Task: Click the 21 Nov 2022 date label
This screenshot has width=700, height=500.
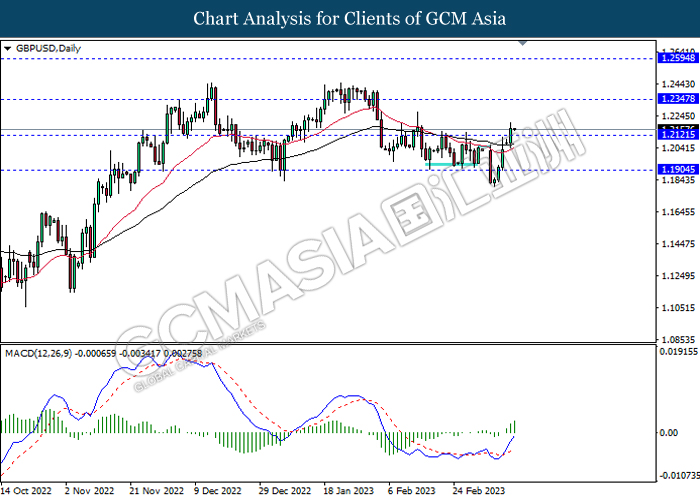Action: click(157, 490)
